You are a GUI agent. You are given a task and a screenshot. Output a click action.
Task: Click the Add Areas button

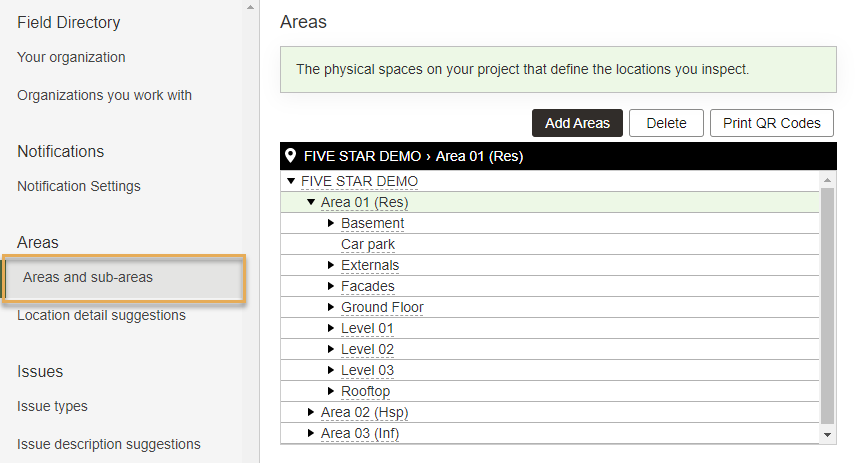(x=577, y=123)
